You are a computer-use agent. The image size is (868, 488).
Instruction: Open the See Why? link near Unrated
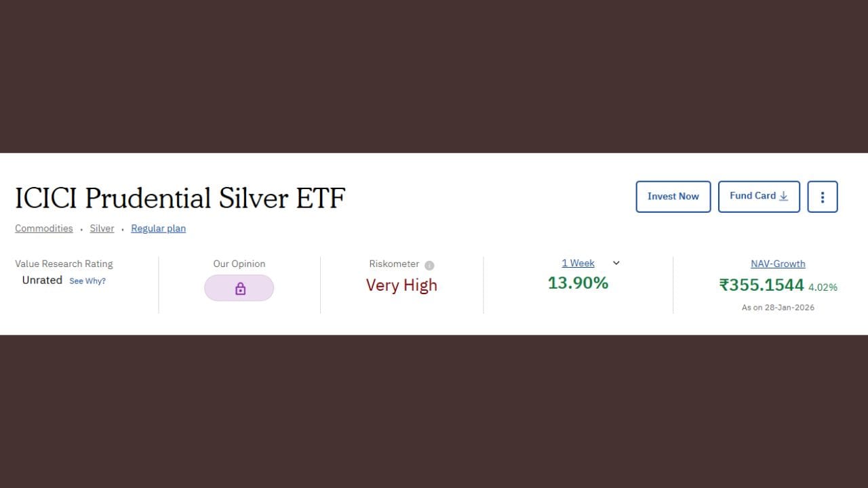tap(87, 281)
